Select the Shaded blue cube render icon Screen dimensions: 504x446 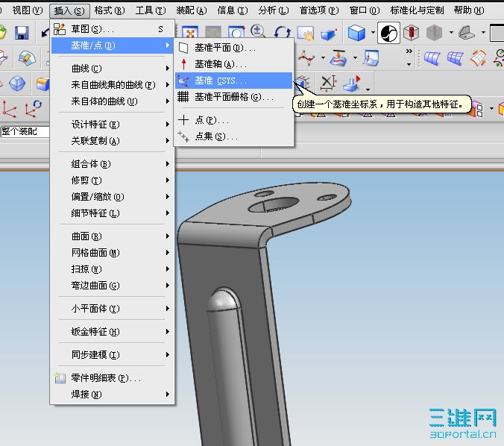356,33
